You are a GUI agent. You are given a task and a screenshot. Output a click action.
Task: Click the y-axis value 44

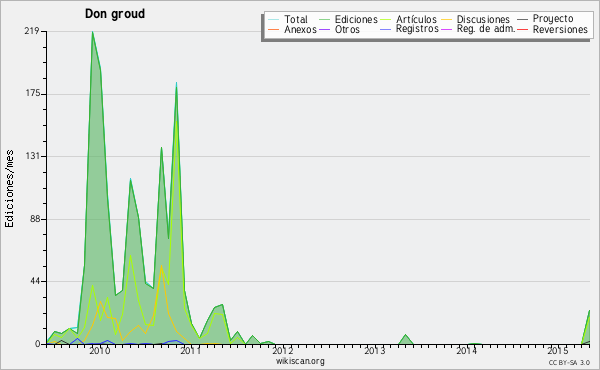click(34, 281)
